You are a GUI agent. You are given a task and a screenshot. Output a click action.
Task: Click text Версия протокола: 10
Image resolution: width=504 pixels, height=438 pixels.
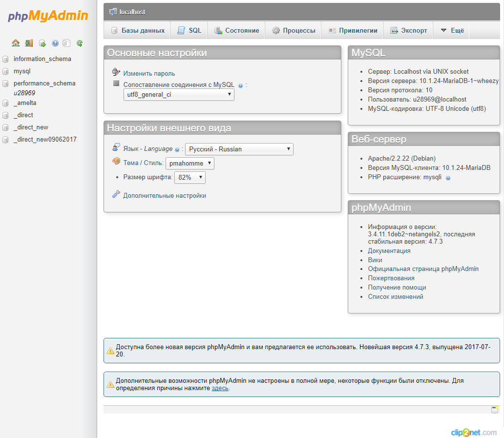[x=400, y=90]
